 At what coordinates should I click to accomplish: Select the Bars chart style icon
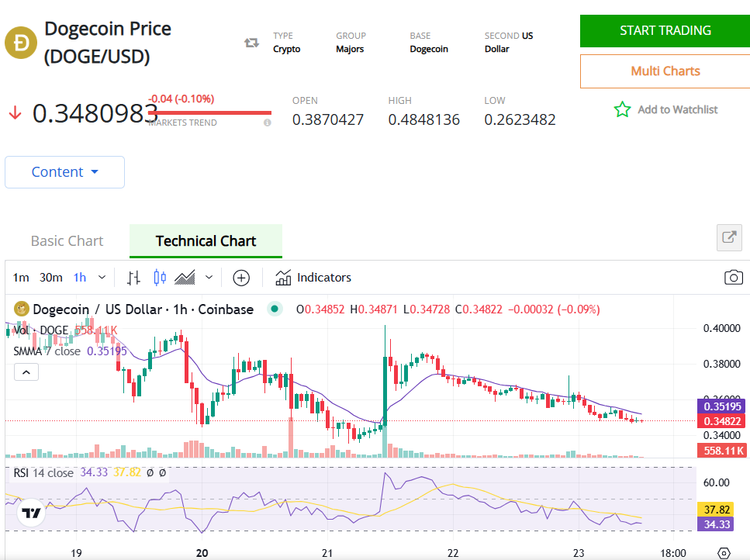pos(133,278)
